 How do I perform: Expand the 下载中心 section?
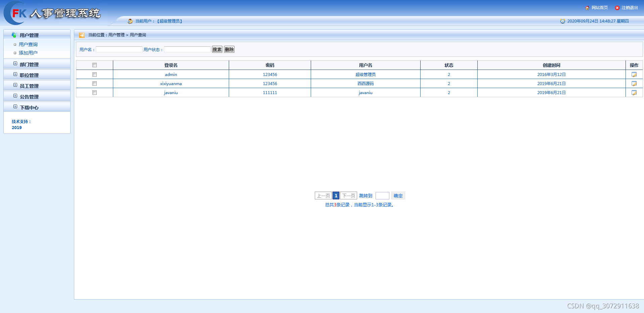pos(37,107)
